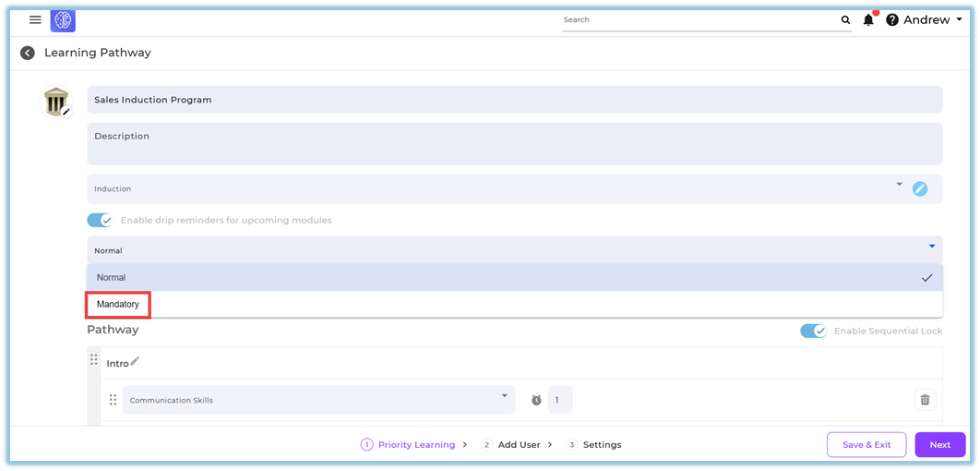This screenshot has width=980, height=471.
Task: Toggle drip reminders for upcoming modules
Action: click(x=100, y=220)
